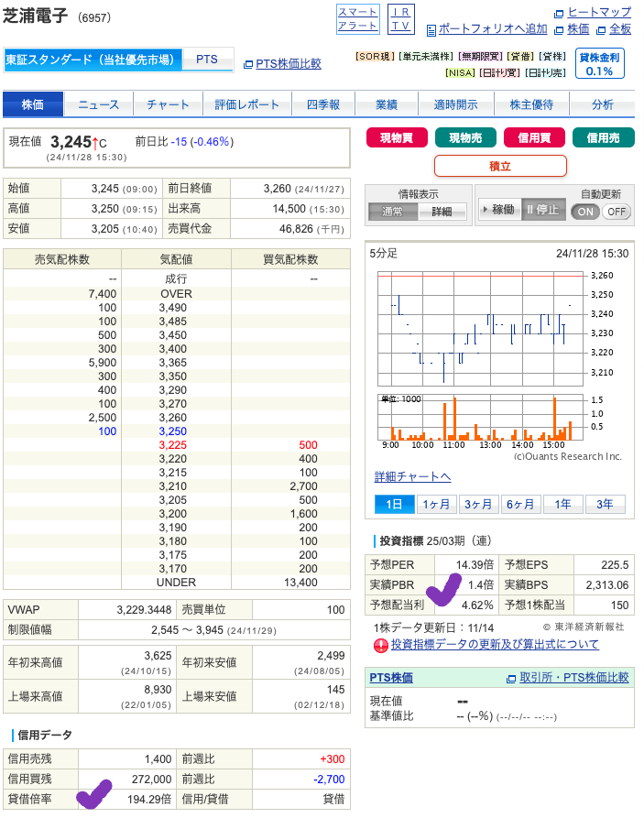Click bid price 3,225 in order book
The width and height of the screenshot is (644, 818).
click(x=173, y=445)
